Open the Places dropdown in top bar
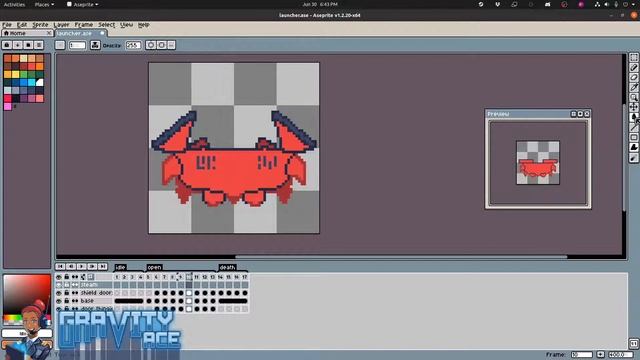The width and height of the screenshot is (640, 360). [44, 4]
